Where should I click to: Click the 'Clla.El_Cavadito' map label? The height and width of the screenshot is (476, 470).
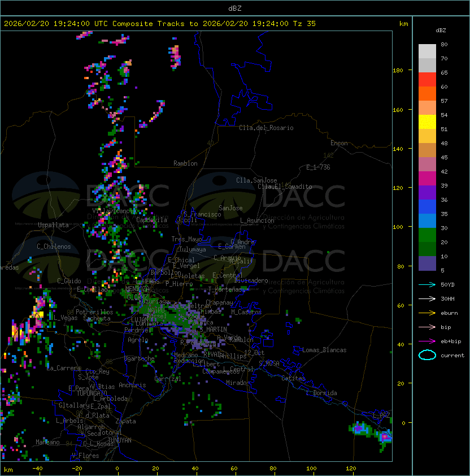pos(285,187)
